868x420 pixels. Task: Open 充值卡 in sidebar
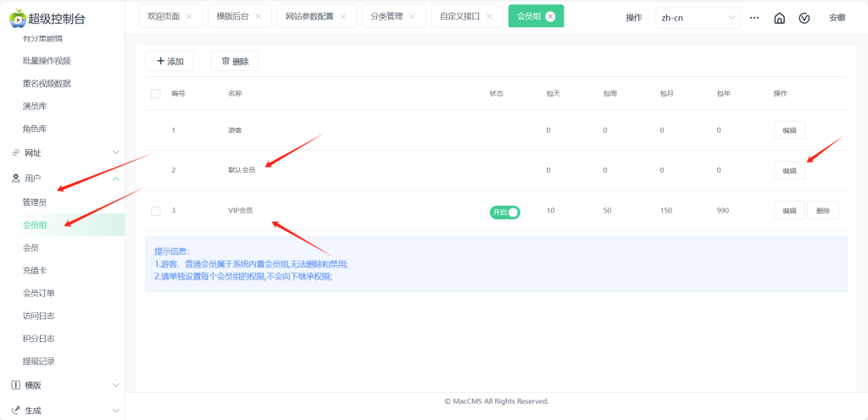[x=34, y=270]
